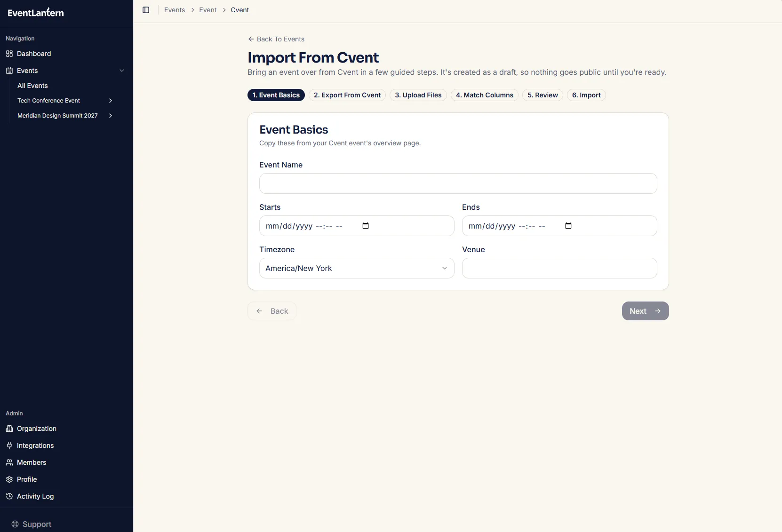Click the Next button
782x532 pixels.
coord(646,311)
